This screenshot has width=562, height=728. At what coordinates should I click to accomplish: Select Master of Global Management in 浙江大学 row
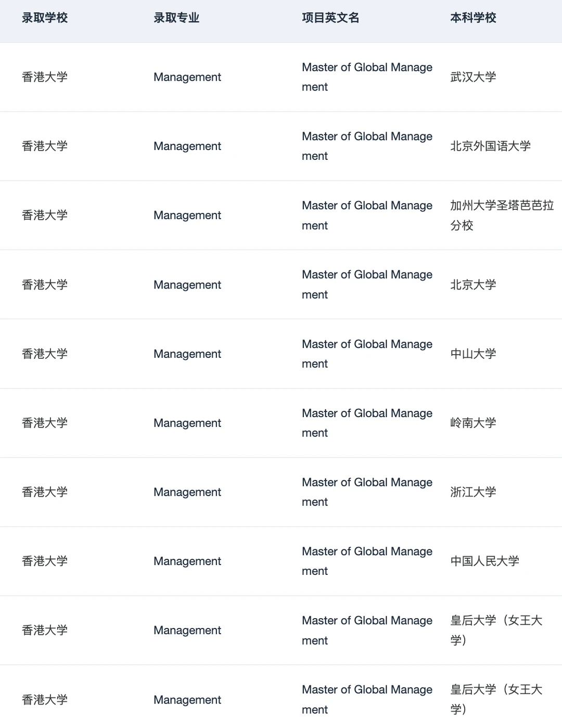tap(367, 492)
